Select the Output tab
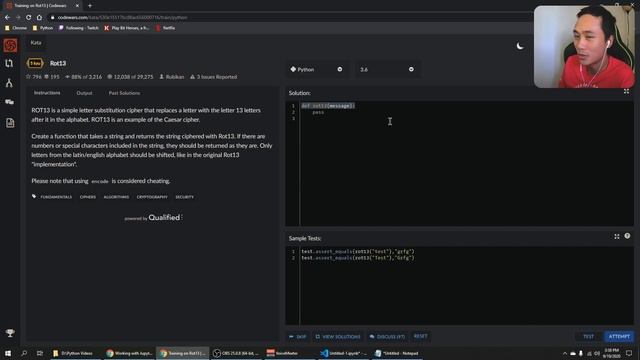Viewport: 640px width, 360px height. [84, 93]
